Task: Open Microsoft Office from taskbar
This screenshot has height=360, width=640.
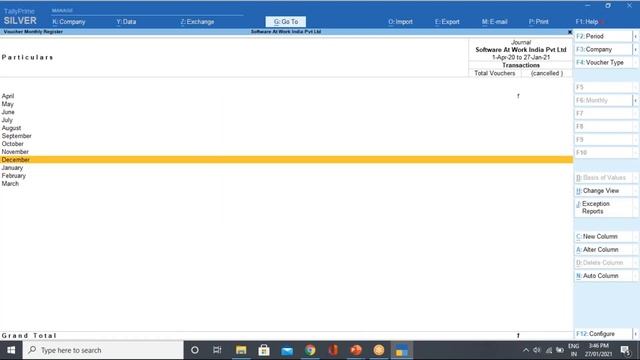Action: coord(333,350)
